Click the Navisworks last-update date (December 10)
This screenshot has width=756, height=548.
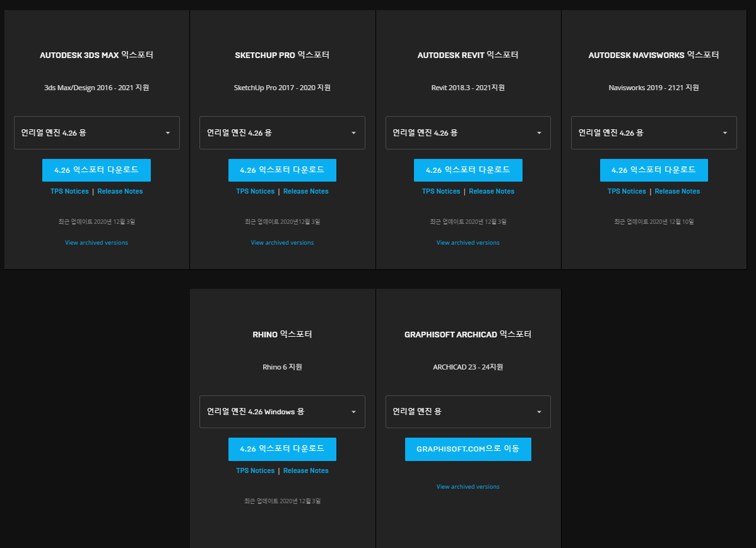tap(654, 222)
